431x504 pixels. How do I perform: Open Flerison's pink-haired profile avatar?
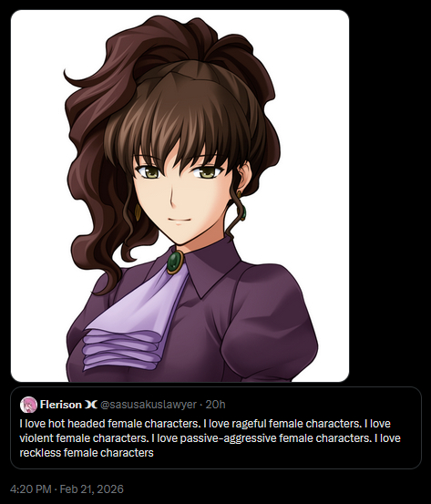click(28, 405)
